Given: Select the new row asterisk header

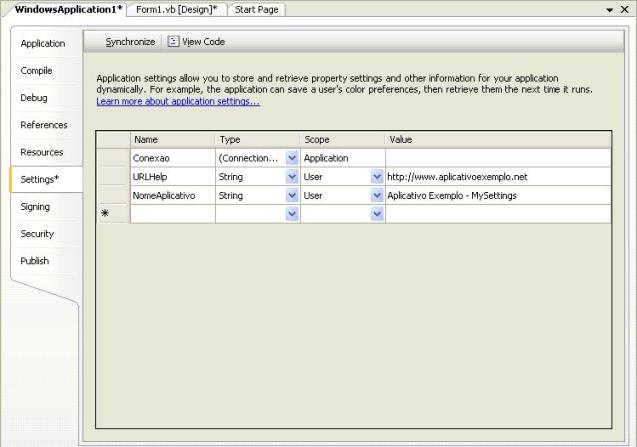Looking at the screenshot, I should (105, 214).
